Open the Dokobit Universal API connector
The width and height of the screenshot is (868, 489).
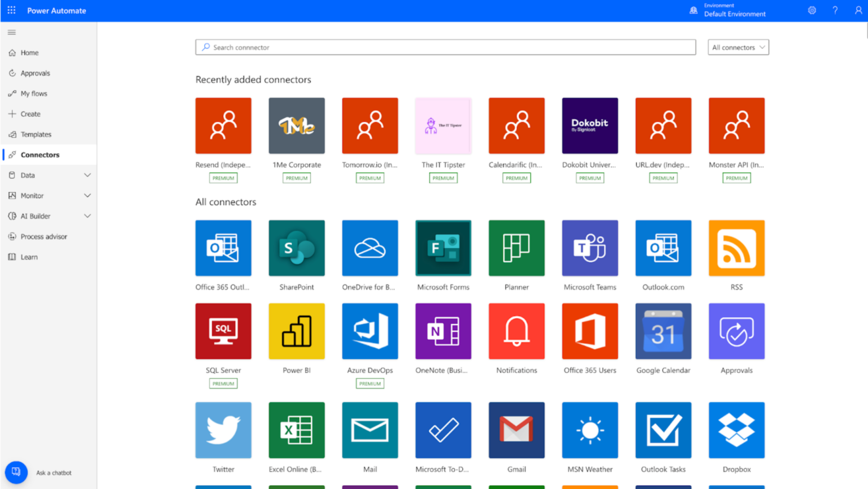tap(589, 126)
